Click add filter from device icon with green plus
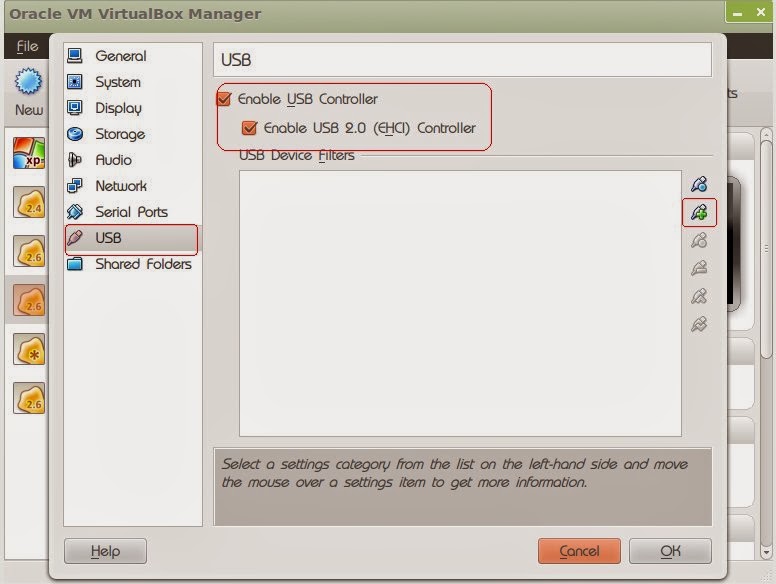Viewport: 776px width, 584px height. [x=699, y=212]
